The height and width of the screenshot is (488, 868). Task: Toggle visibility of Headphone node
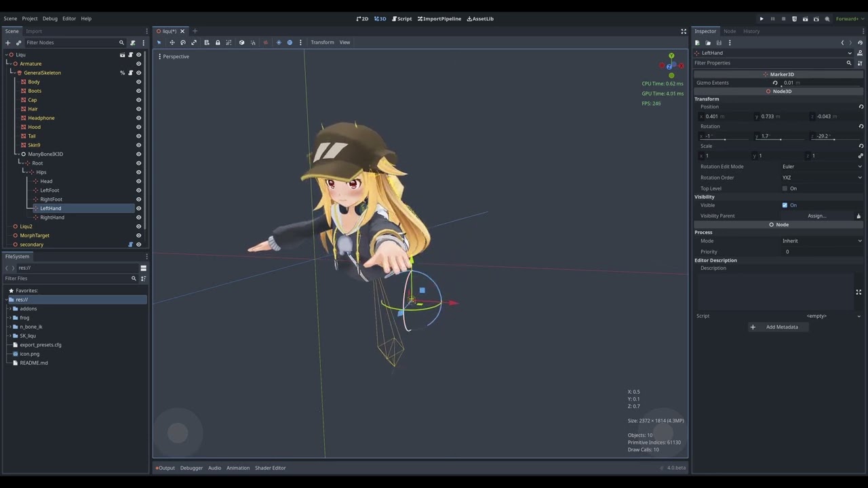(138, 118)
